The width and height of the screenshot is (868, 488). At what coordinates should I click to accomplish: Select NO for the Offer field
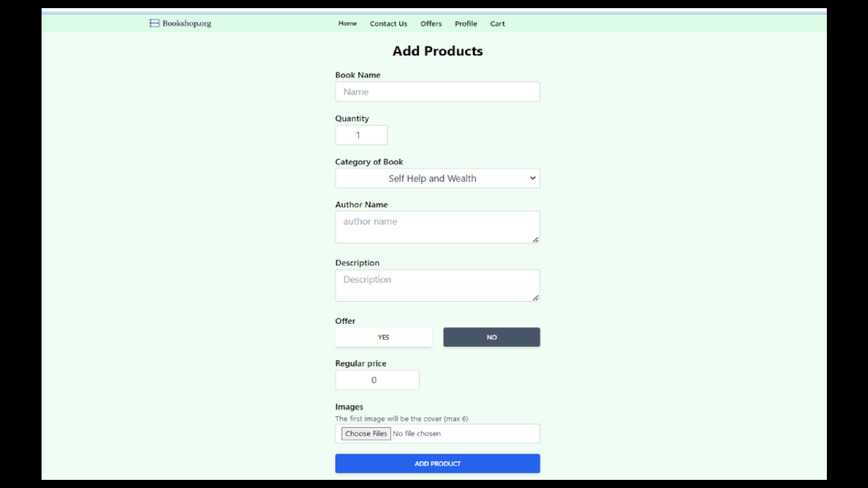(x=491, y=337)
